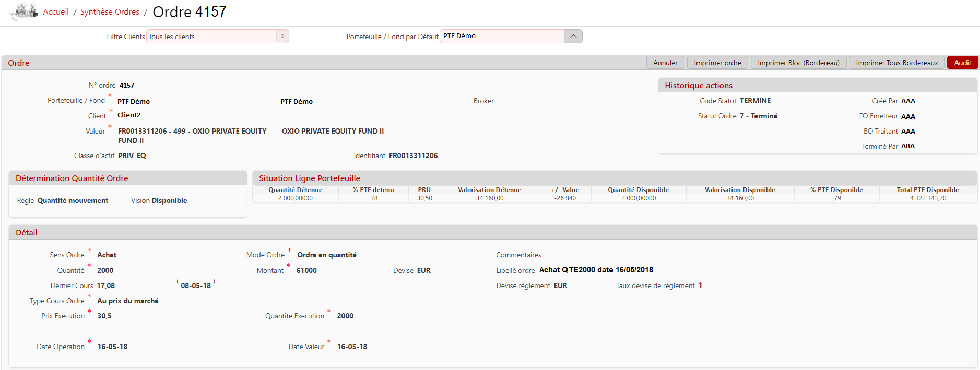Click Imprimer Tous Bordereaux button
This screenshot has height=370, width=980.
pyautogui.click(x=896, y=63)
